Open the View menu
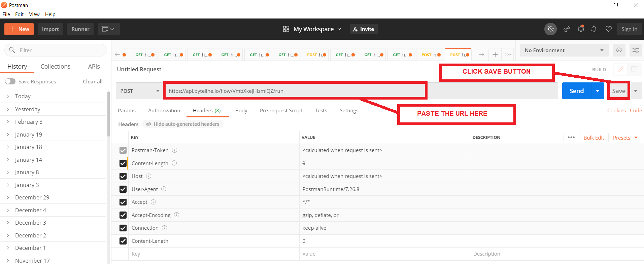The width and height of the screenshot is (644, 264). pyautogui.click(x=34, y=14)
